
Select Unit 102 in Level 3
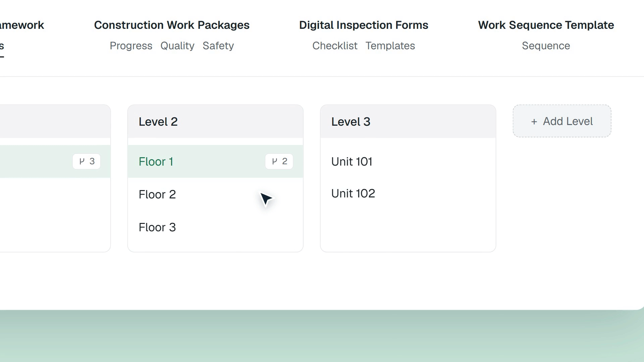pos(408,193)
